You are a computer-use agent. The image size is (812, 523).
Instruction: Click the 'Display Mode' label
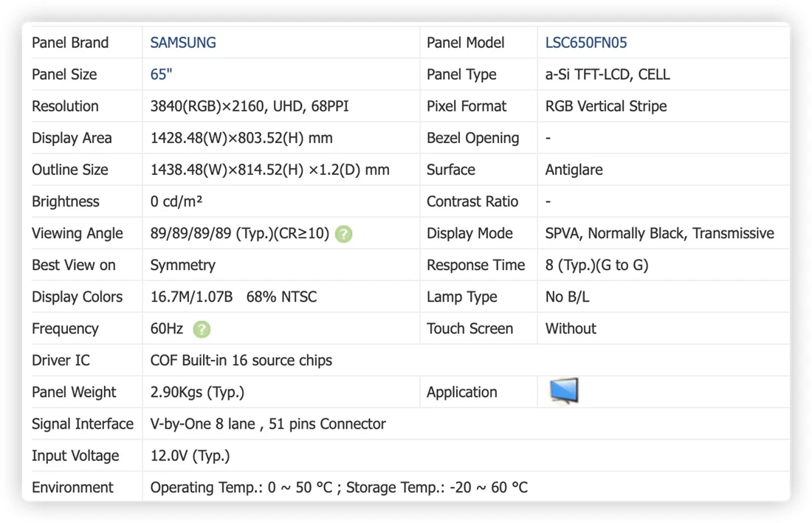tap(469, 233)
